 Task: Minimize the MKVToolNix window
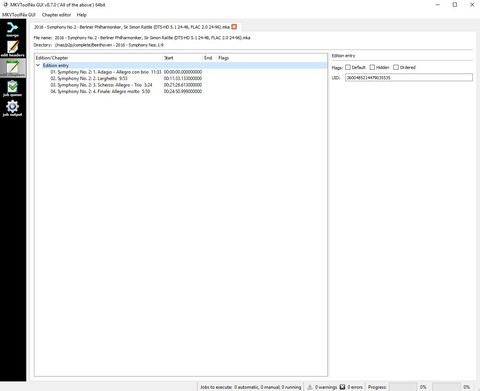click(438, 5)
